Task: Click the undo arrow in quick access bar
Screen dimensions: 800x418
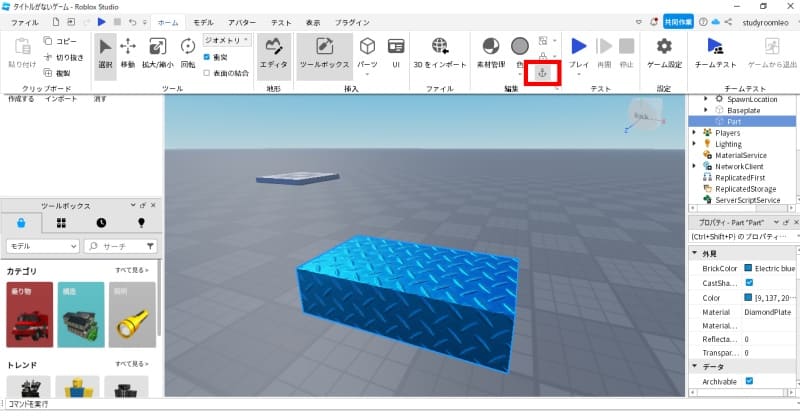Action: pos(133,22)
